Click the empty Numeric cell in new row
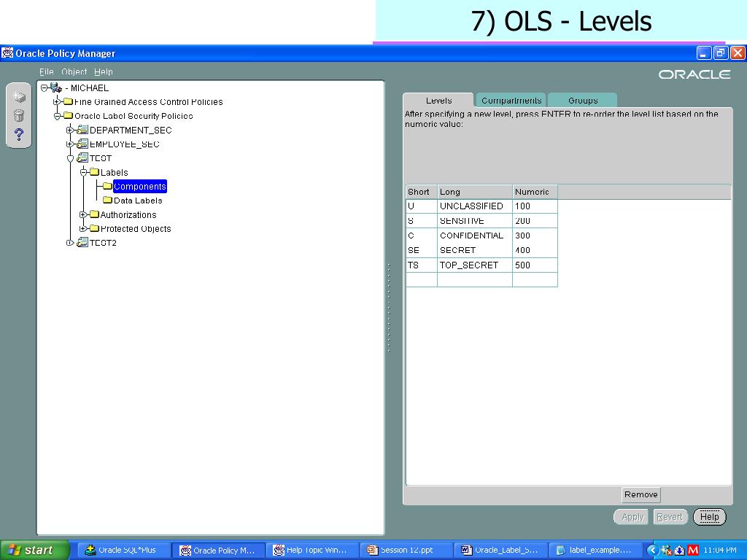The width and height of the screenshot is (747, 560). [x=535, y=279]
